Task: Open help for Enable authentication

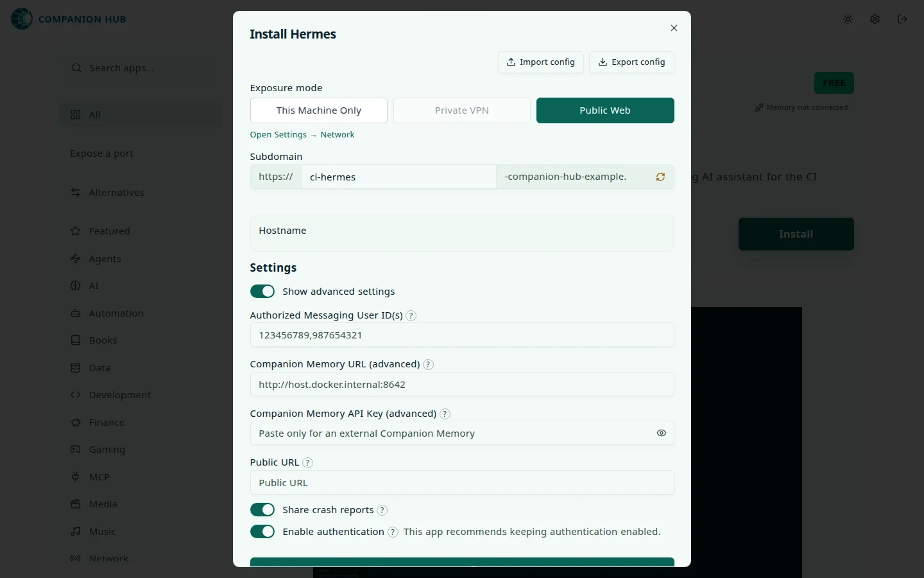Action: (x=393, y=532)
